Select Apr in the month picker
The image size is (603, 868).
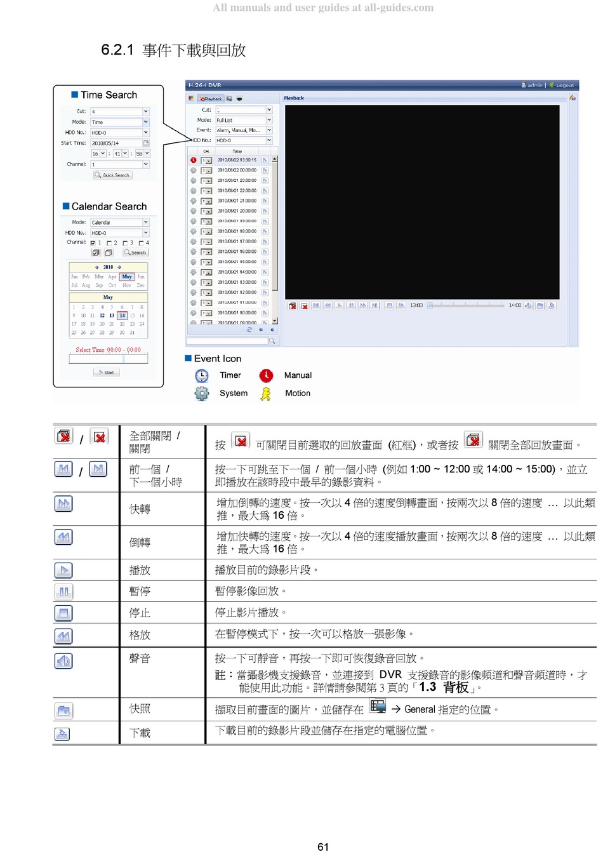[x=112, y=277]
